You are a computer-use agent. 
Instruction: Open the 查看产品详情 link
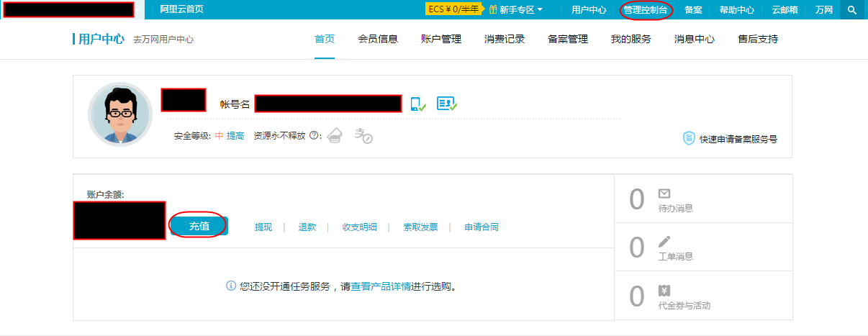pyautogui.click(x=381, y=286)
